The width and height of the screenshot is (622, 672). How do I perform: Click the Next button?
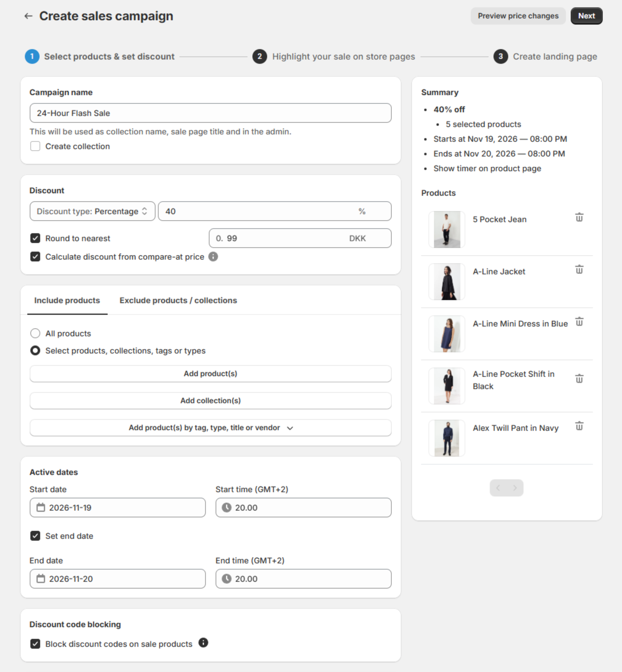pos(586,16)
